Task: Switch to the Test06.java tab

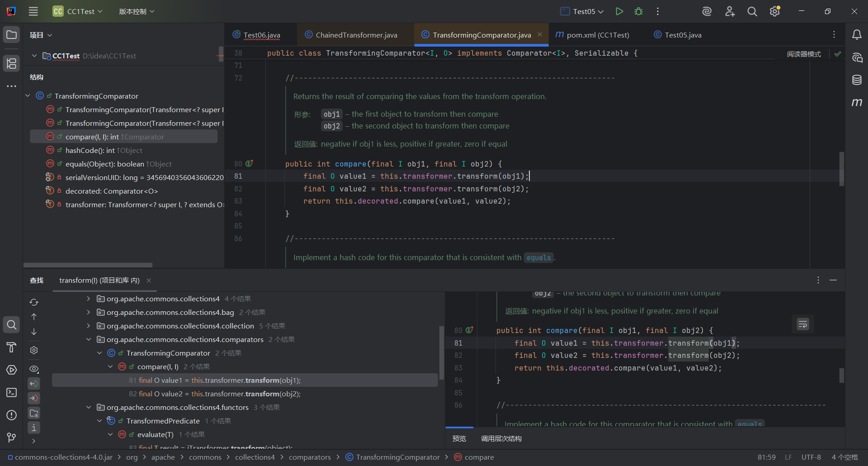Action: click(x=256, y=35)
